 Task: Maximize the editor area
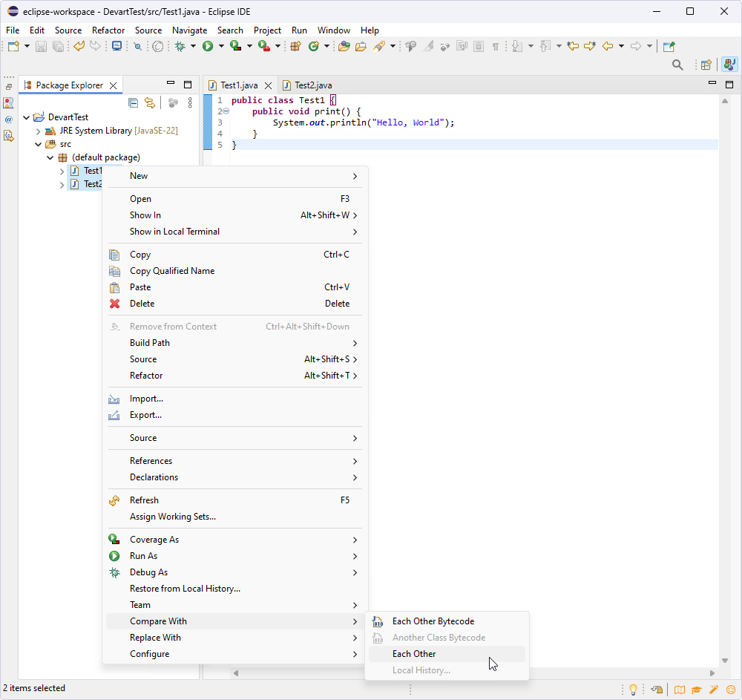[729, 84]
